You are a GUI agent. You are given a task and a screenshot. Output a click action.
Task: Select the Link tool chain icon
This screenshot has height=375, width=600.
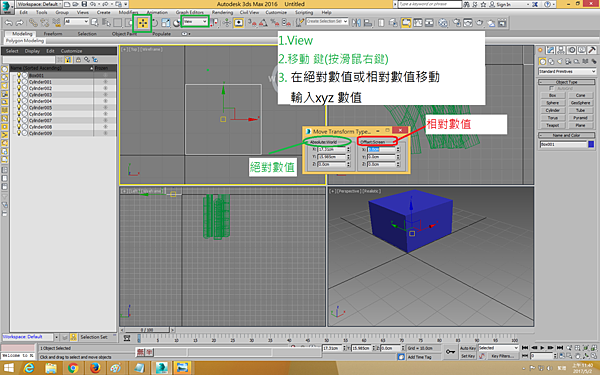pos(33,23)
